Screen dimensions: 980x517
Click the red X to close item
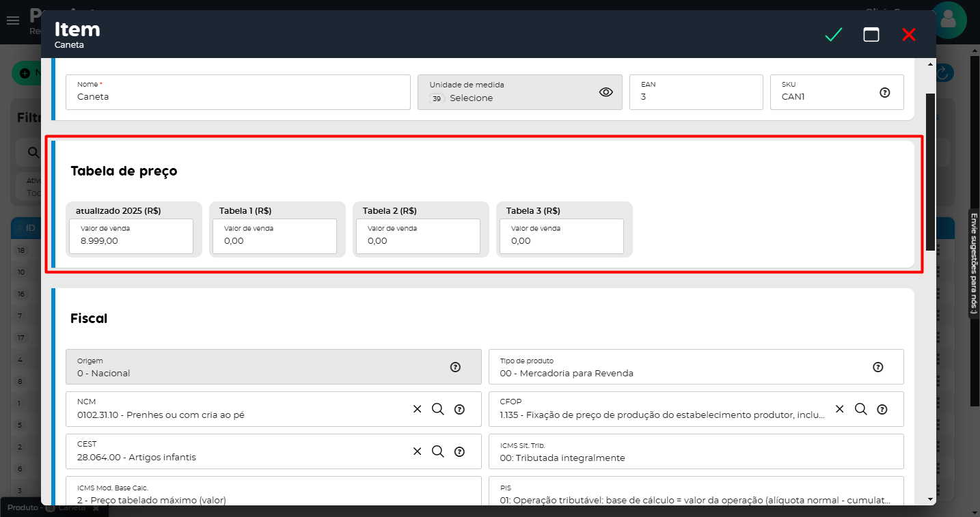[908, 35]
